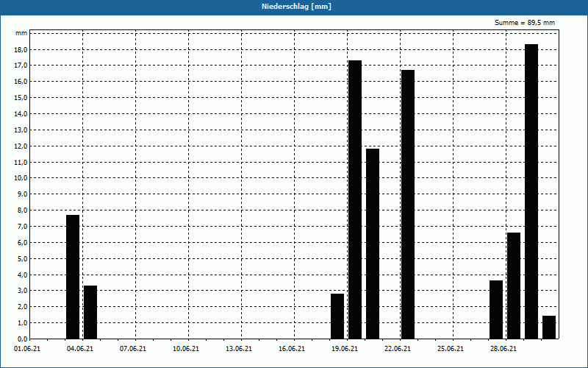Select the 16.7 mm bar on 22.06.21
The width and height of the screenshot is (588, 368).
tap(408, 205)
